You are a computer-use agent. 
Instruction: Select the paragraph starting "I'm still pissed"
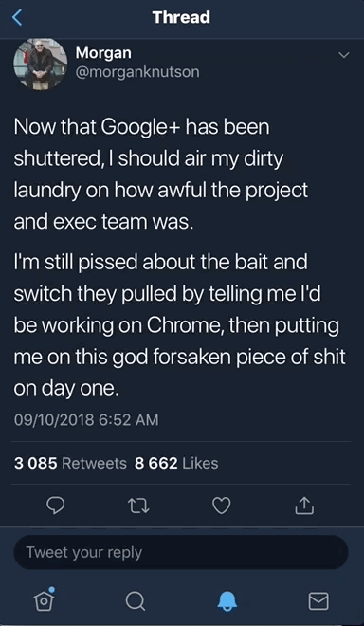(x=179, y=324)
